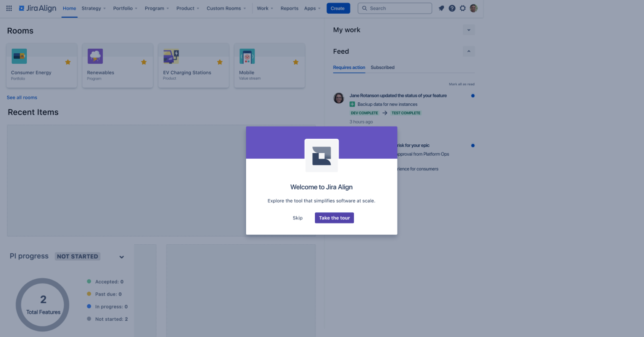Click the search magnifier icon
Viewport: 644px width, 337px height.
(x=365, y=8)
